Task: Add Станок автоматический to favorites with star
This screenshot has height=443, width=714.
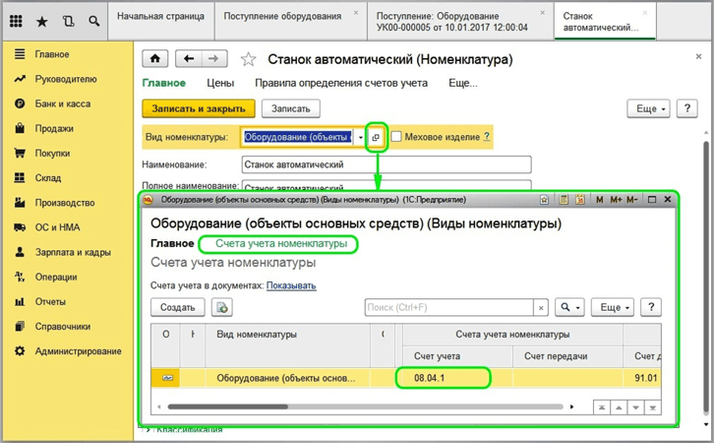Action: coord(249,60)
